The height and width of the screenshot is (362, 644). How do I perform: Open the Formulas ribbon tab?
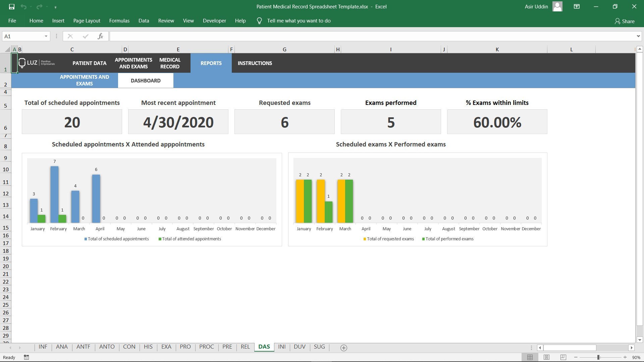point(119,21)
